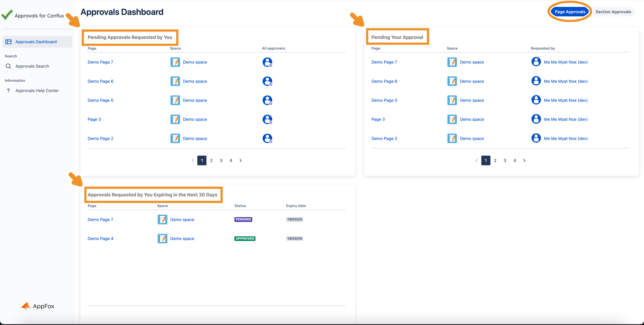Open Demo Page 5 link in Pending Your Approval
644x325 pixels.
[x=384, y=100]
